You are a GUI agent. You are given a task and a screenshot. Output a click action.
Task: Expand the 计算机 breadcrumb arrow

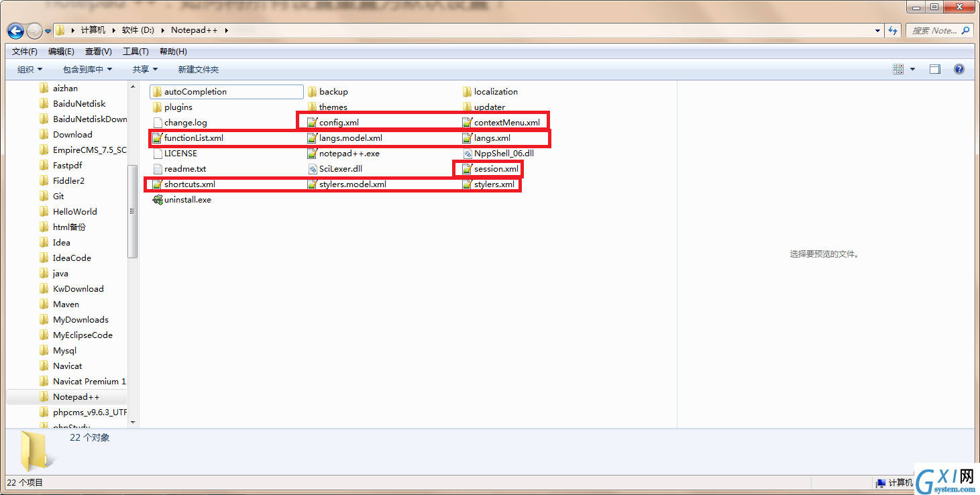pos(113,30)
